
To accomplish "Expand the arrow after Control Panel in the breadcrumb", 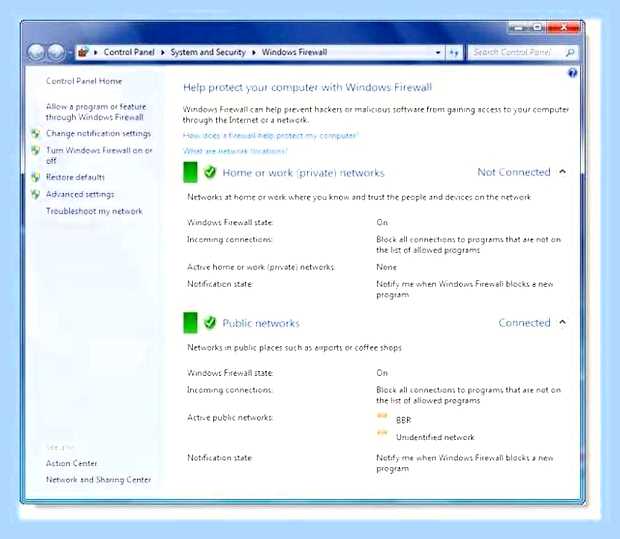I will pos(163,52).
